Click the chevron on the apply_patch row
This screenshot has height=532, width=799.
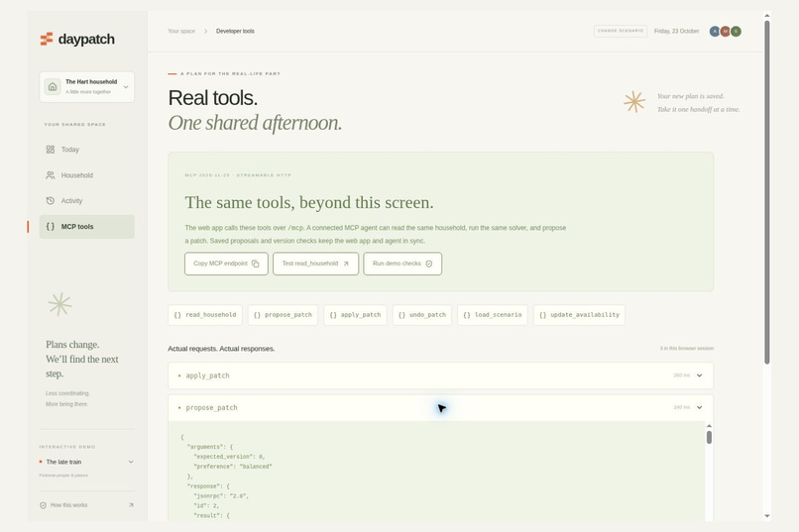coord(700,375)
